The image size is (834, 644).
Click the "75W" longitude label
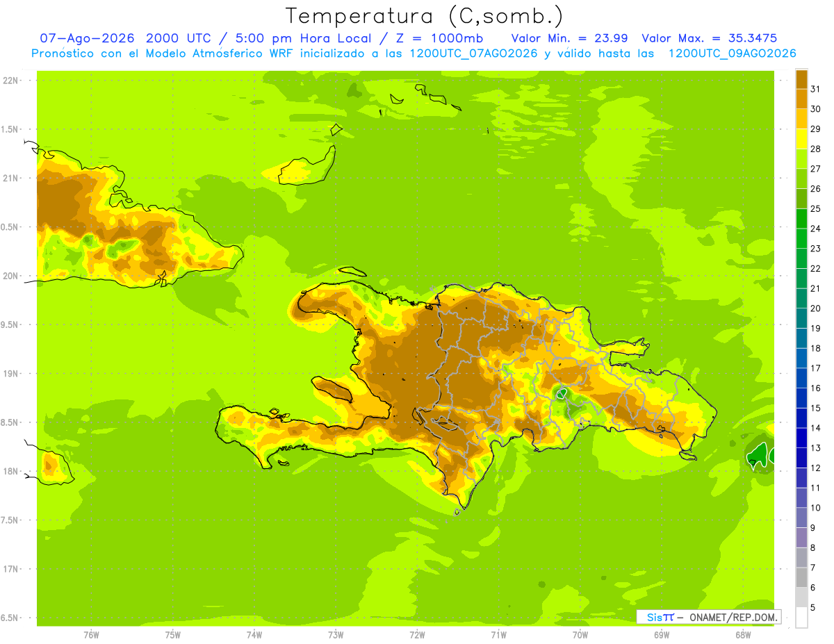tap(173, 635)
